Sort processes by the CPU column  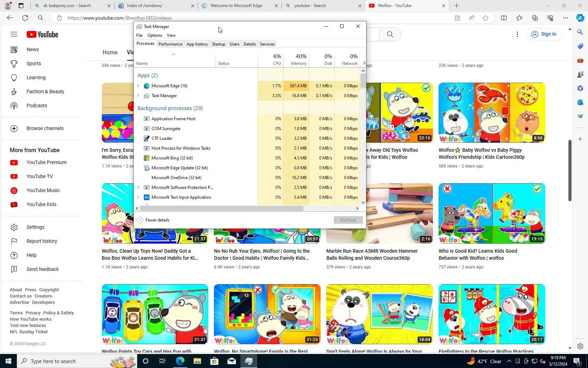[271, 60]
